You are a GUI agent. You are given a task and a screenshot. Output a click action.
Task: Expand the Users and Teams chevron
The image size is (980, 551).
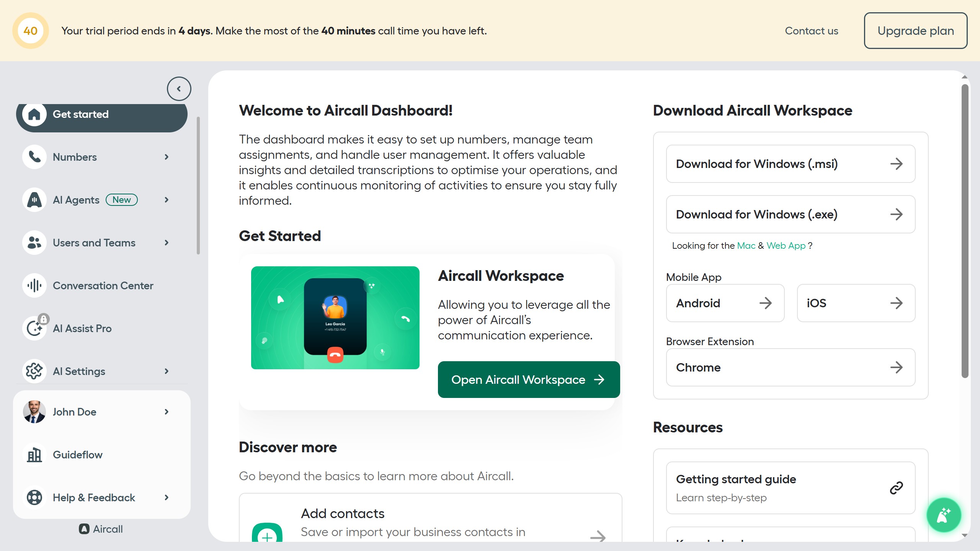[x=167, y=243]
